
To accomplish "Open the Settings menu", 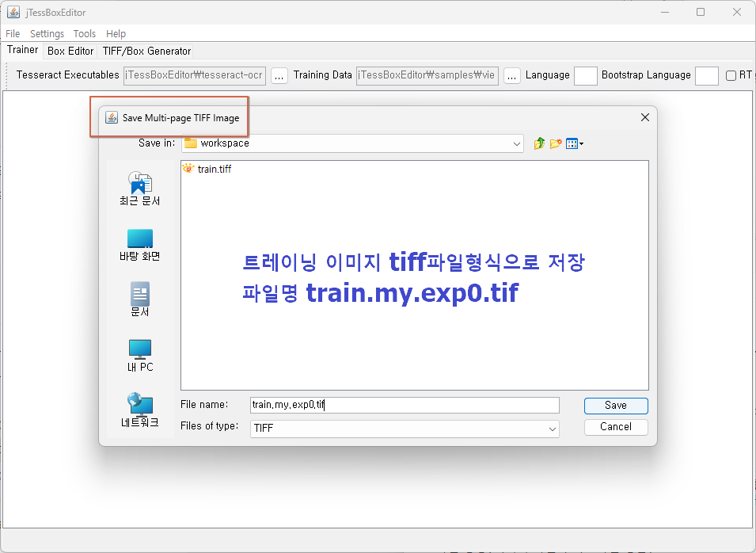I will pyautogui.click(x=47, y=34).
